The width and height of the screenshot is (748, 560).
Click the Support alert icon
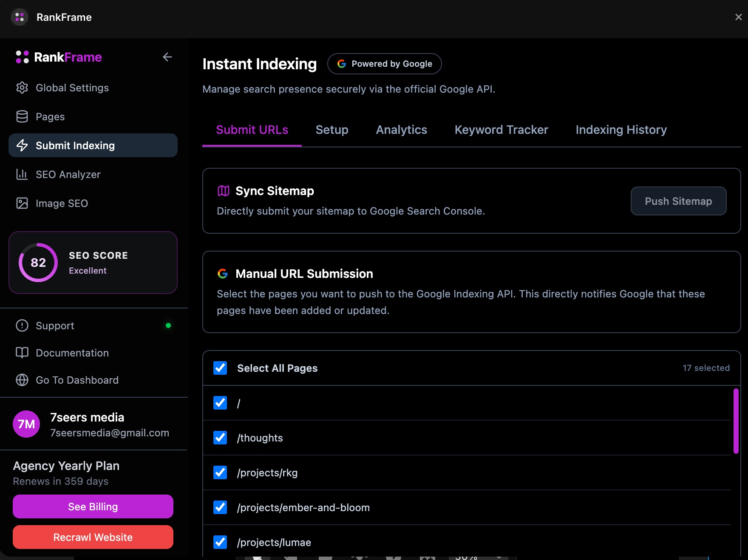coord(22,325)
